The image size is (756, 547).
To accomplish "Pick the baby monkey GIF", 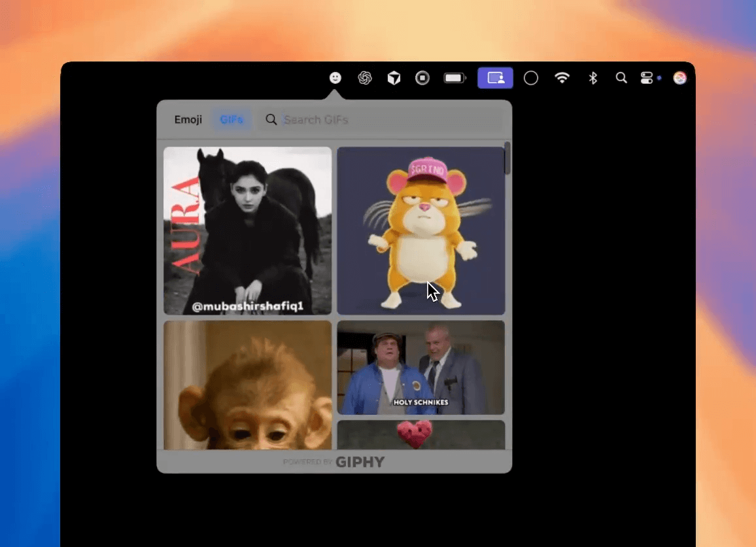I will (x=247, y=385).
